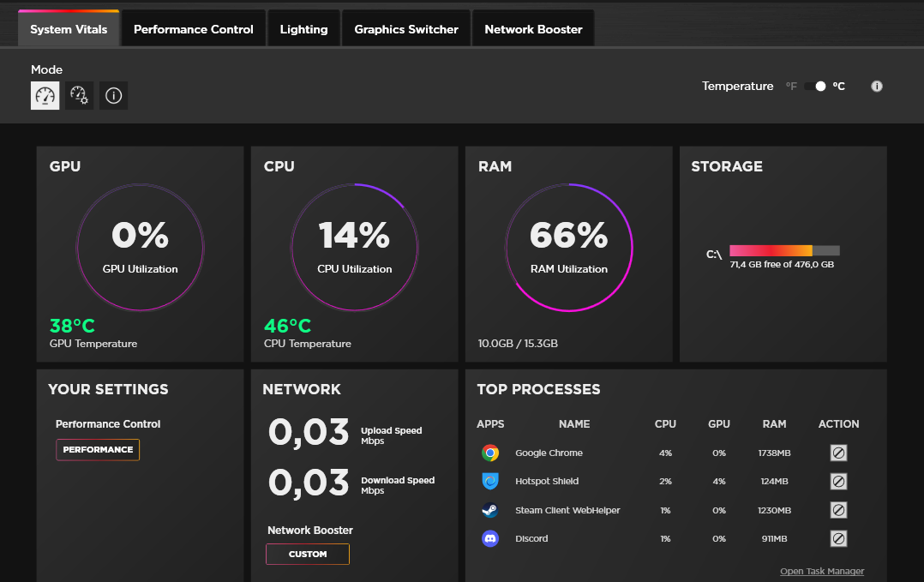This screenshot has height=582, width=924.
Task: Click the PERFORMANCE settings button
Action: (x=98, y=449)
